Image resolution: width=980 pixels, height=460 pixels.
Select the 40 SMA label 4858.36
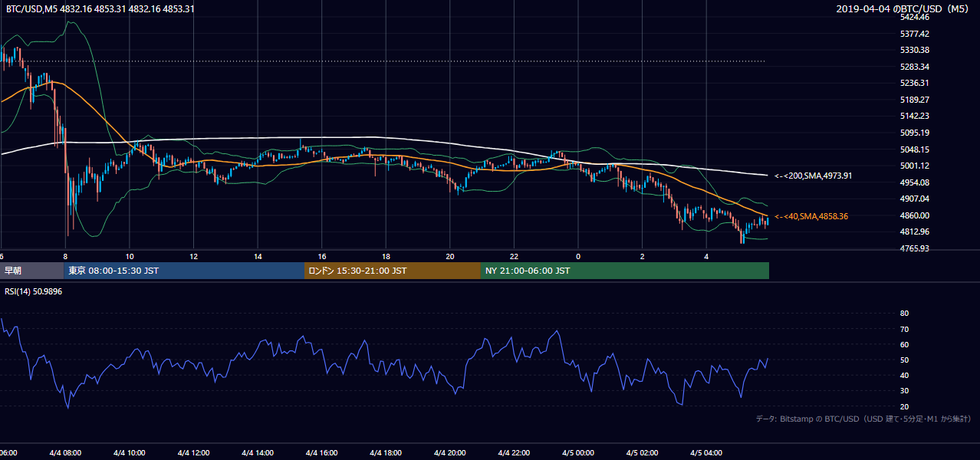811,216
